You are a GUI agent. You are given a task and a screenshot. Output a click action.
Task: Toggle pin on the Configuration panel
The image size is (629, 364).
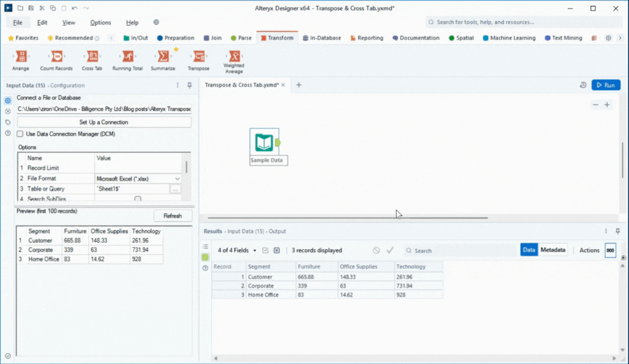pyautogui.click(x=190, y=85)
